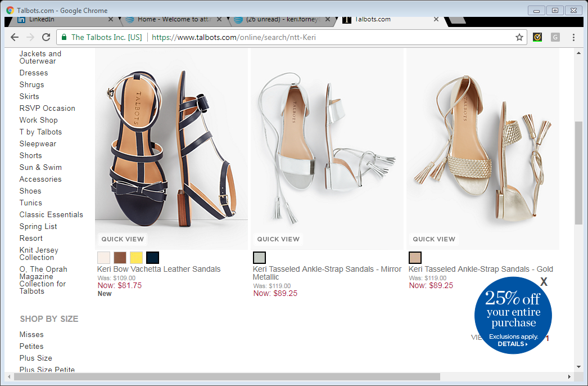This screenshot has width=588, height=386.
Task: Open Keri Tasseled Ankle-Strap Sandals Gold link
Action: pos(481,269)
